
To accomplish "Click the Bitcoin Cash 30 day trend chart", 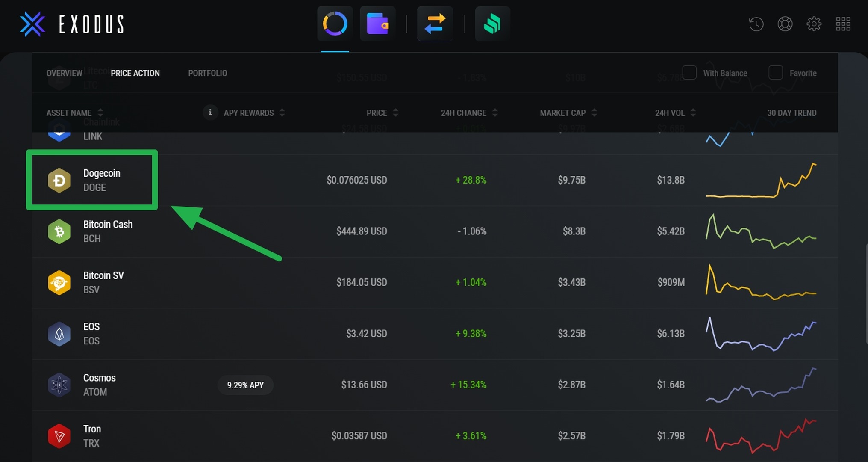I will [761, 231].
